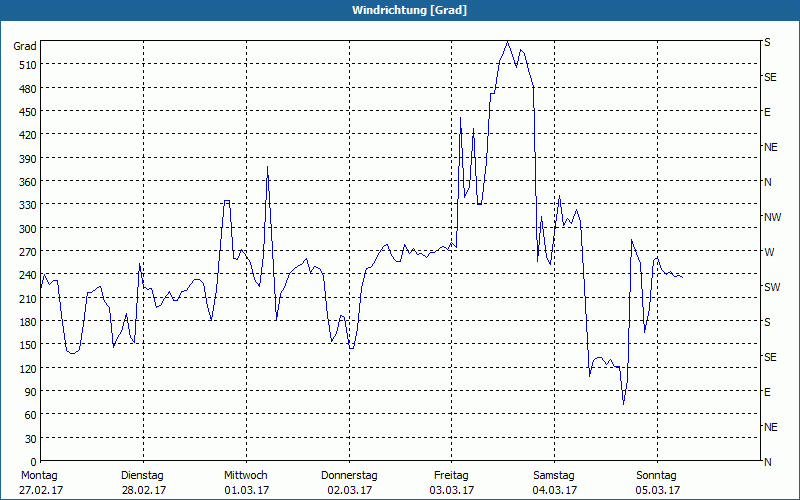
Task: Click the 450 y-axis value
Action: [x=28, y=112]
